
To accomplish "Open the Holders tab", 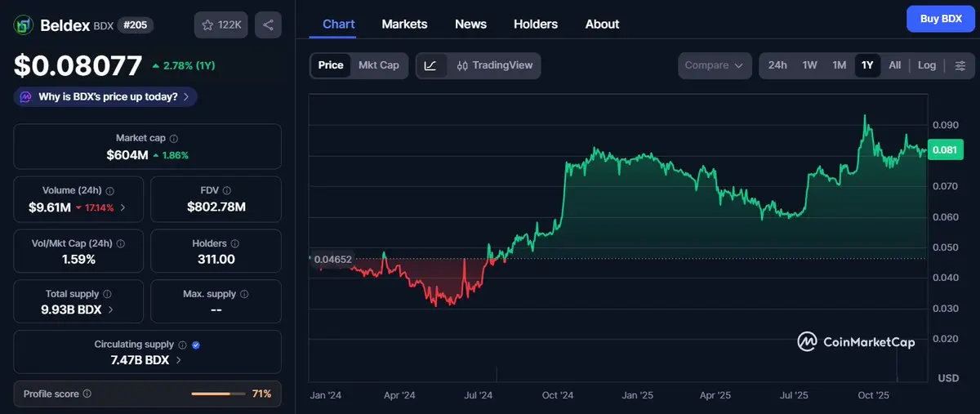I will click(535, 24).
